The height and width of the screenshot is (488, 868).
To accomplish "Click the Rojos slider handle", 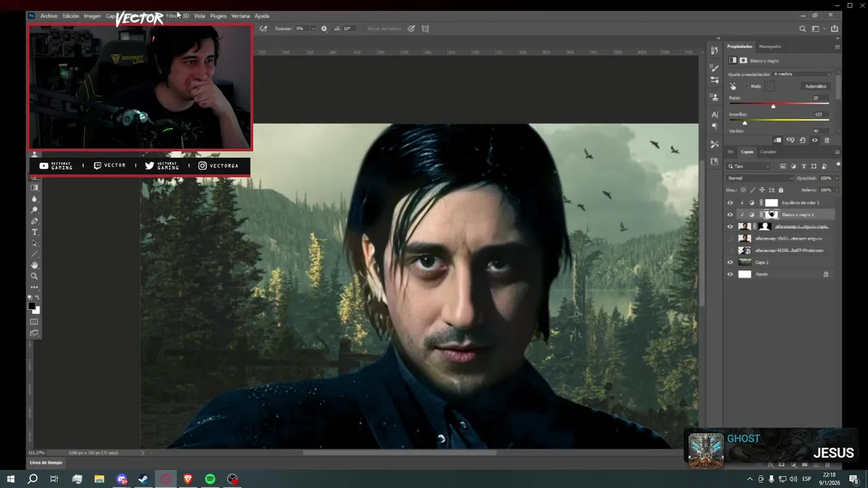I will [773, 106].
